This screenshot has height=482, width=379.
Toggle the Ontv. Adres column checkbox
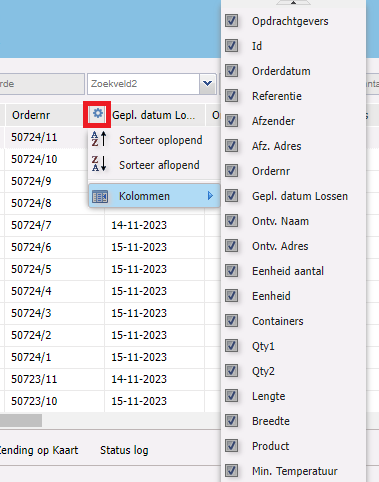click(x=231, y=246)
